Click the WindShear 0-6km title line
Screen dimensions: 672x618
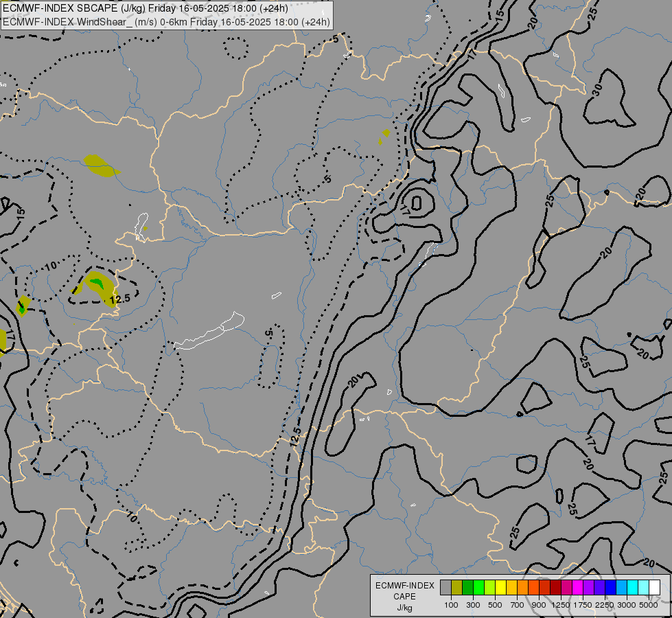(166, 21)
